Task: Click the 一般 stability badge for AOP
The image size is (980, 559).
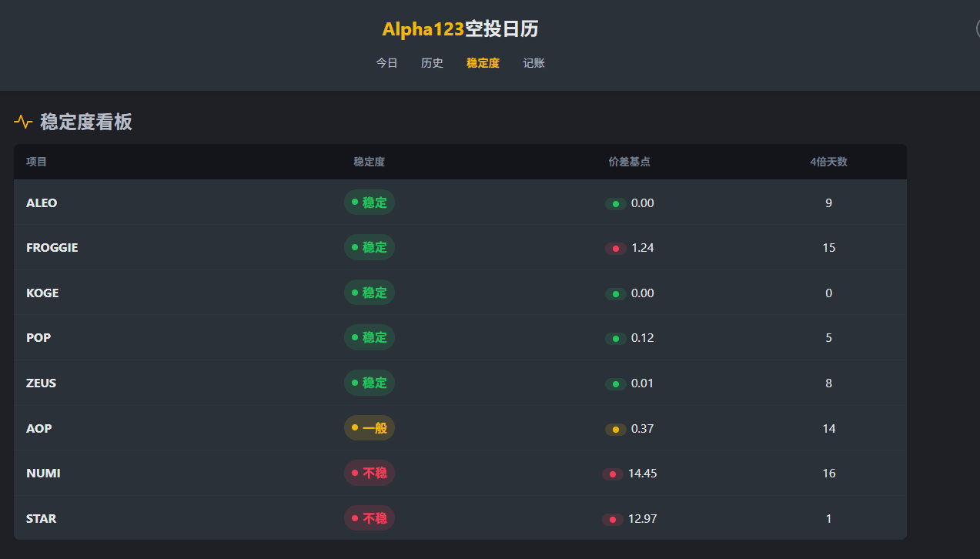Action: (369, 428)
